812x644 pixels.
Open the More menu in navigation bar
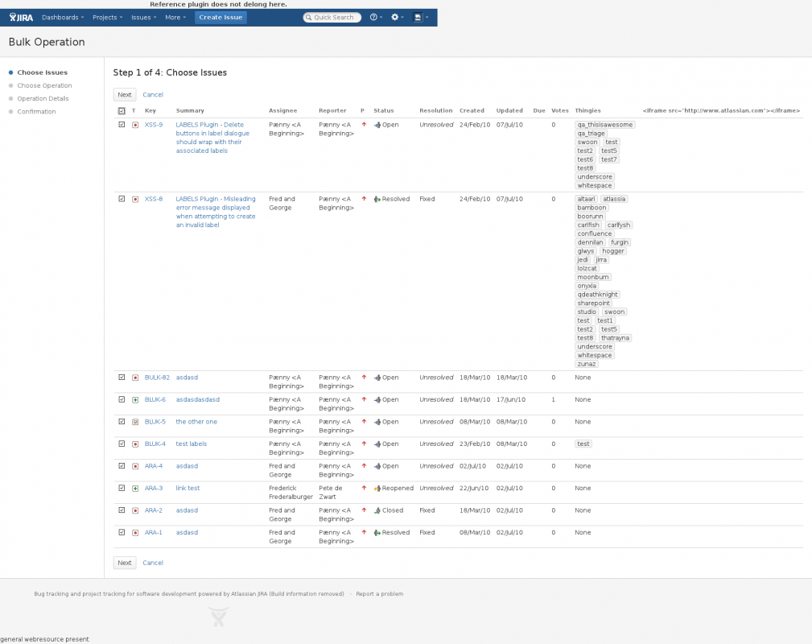click(x=175, y=17)
